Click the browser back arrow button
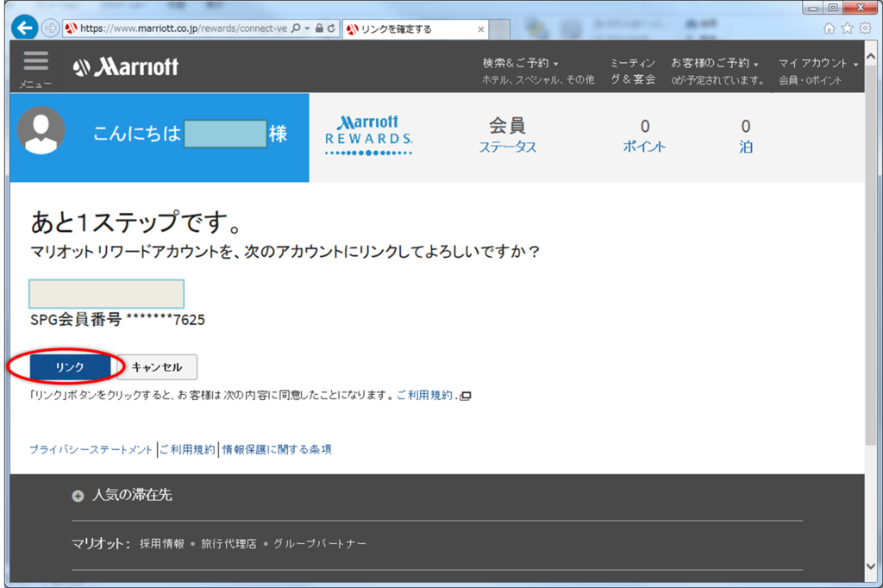The height and width of the screenshot is (588, 883). click(25, 28)
